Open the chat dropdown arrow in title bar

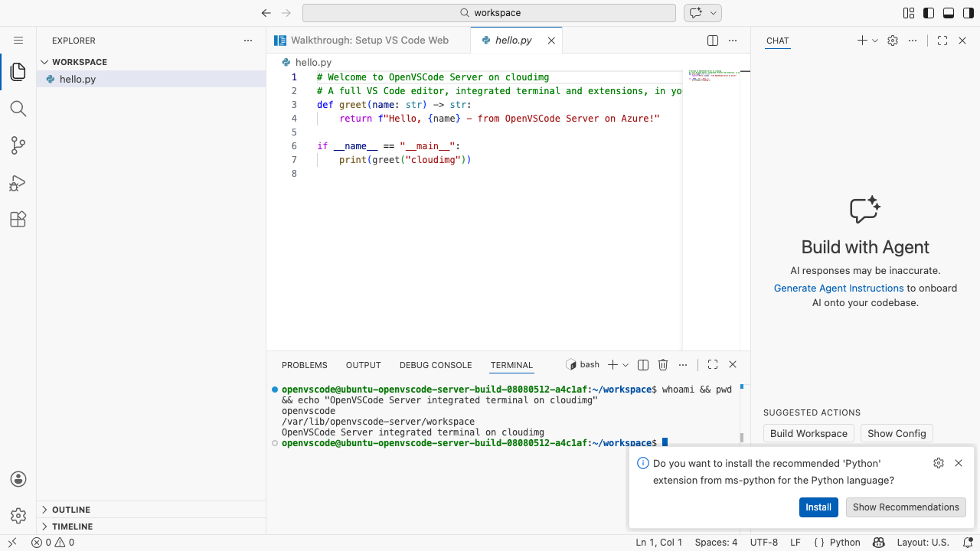pos(714,13)
